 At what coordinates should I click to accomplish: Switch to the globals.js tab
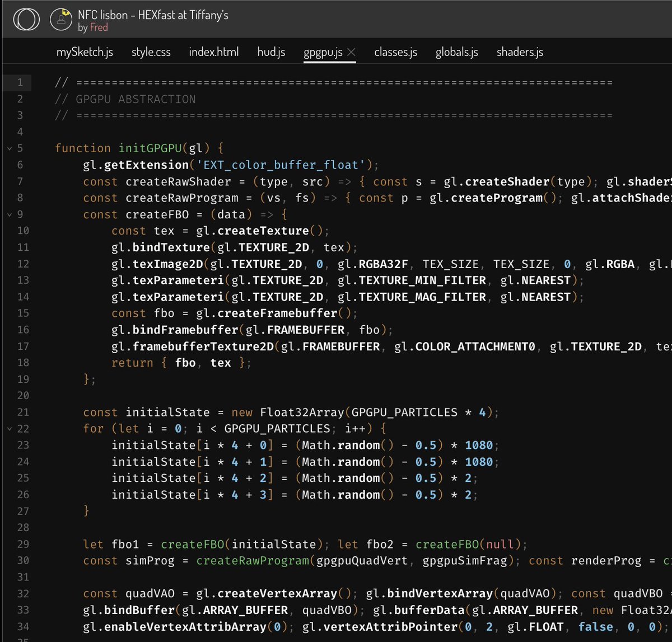pos(457,52)
